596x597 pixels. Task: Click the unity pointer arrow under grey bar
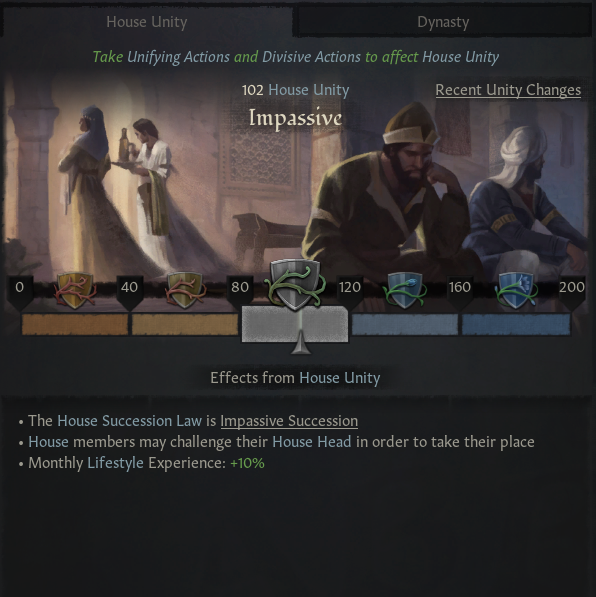point(301,342)
